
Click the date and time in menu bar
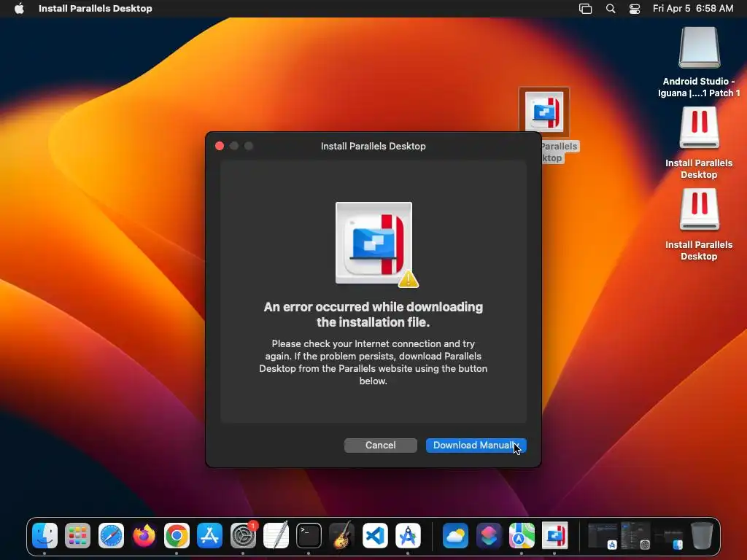pos(693,9)
